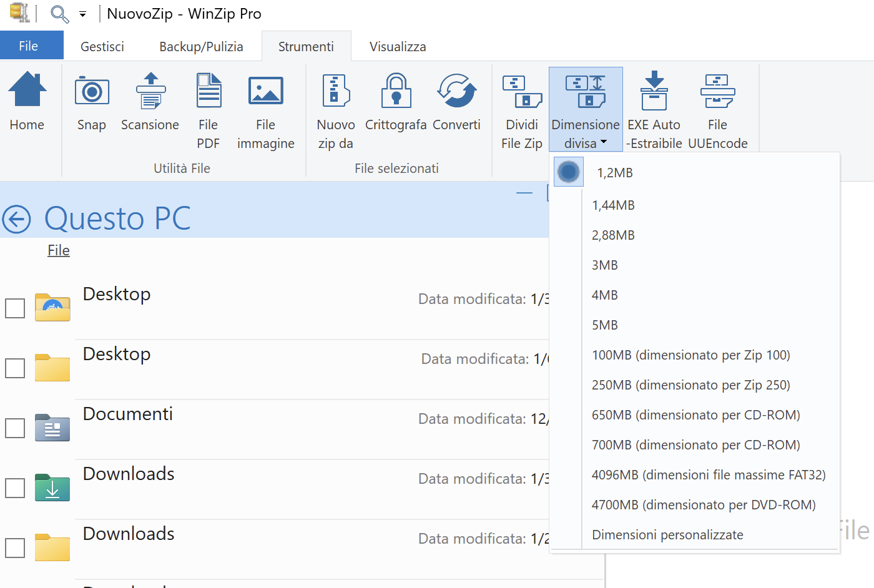The height and width of the screenshot is (588, 874).
Task: Launch the Snap camera tool
Action: [92, 103]
